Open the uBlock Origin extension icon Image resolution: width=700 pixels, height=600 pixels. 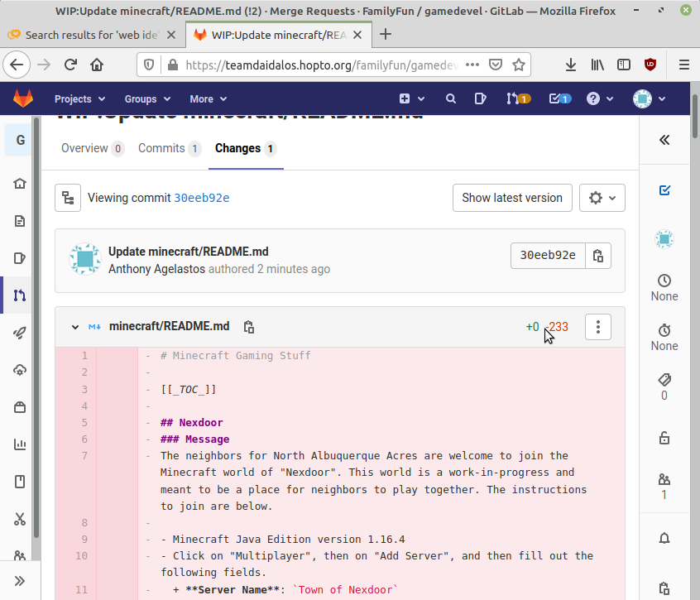click(650, 65)
